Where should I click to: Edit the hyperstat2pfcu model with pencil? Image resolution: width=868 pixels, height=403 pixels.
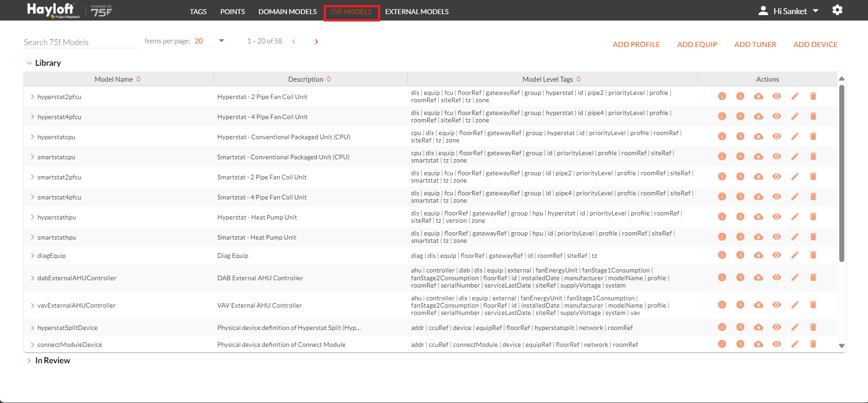point(795,96)
